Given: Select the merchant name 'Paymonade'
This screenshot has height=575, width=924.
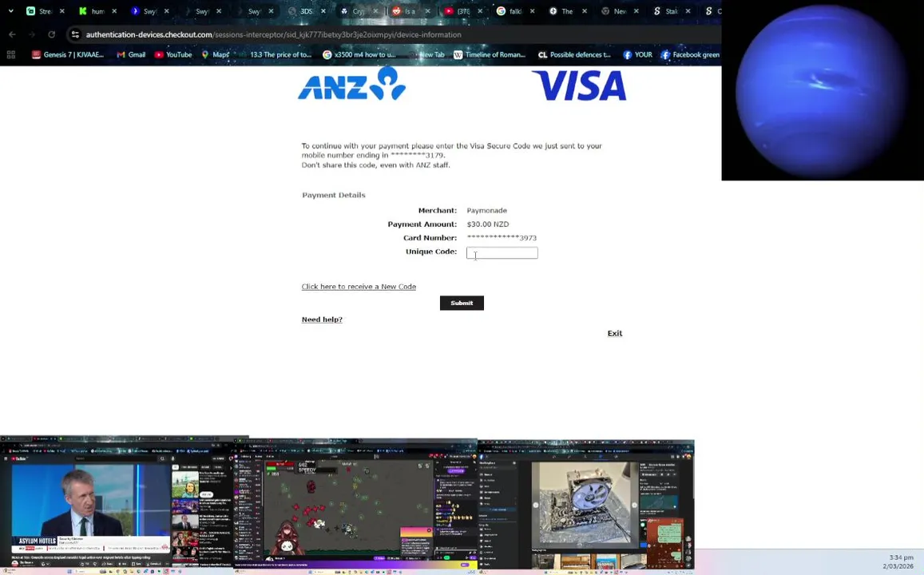Looking at the screenshot, I should (x=486, y=210).
